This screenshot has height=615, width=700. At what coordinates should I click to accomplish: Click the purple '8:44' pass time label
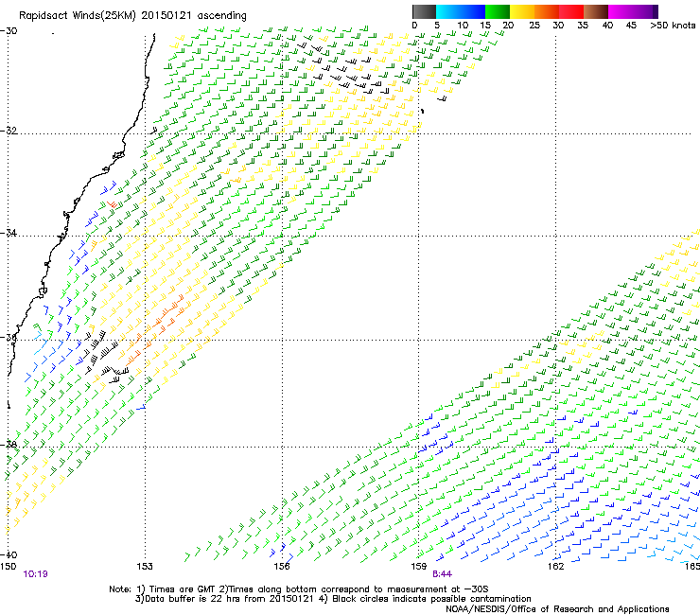point(442,574)
